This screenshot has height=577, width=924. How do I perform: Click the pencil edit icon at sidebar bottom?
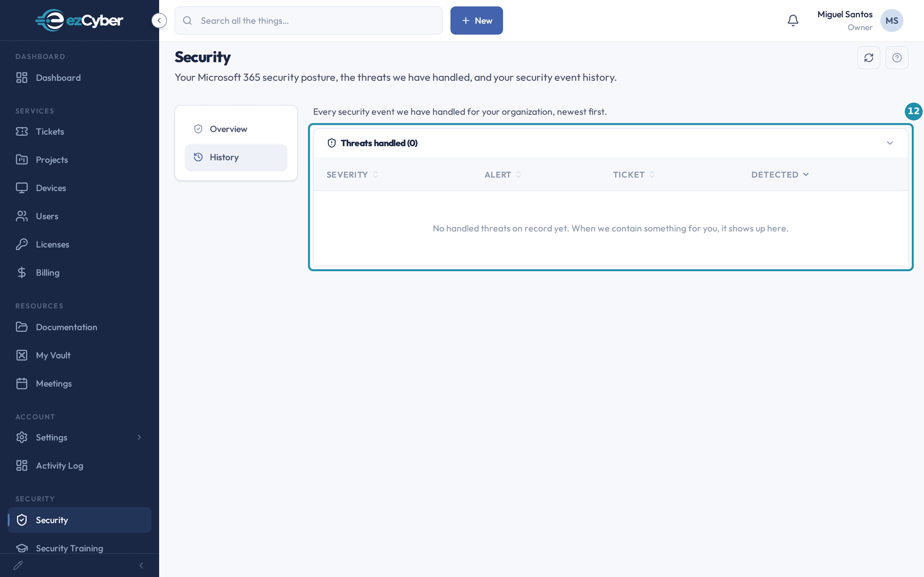tap(18, 565)
